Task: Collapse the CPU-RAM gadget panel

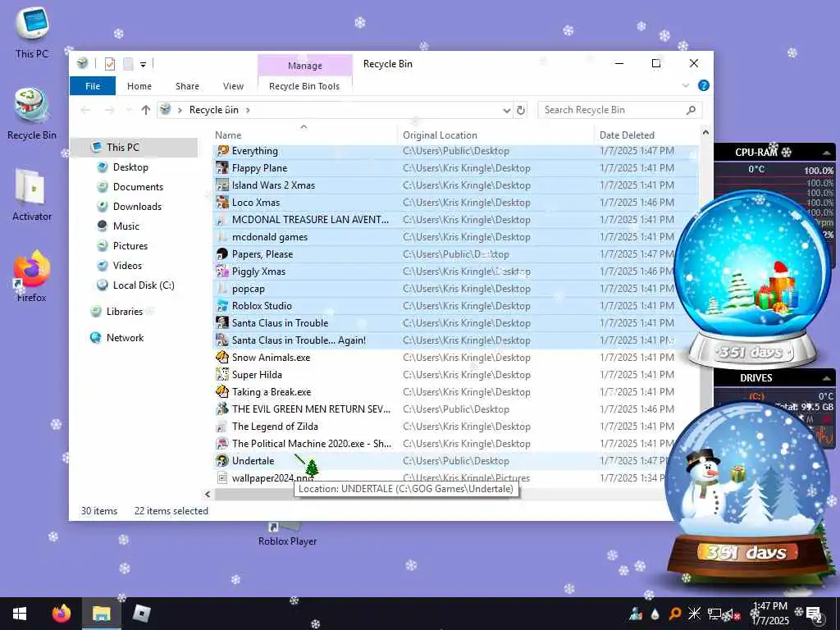Action: 826,153
